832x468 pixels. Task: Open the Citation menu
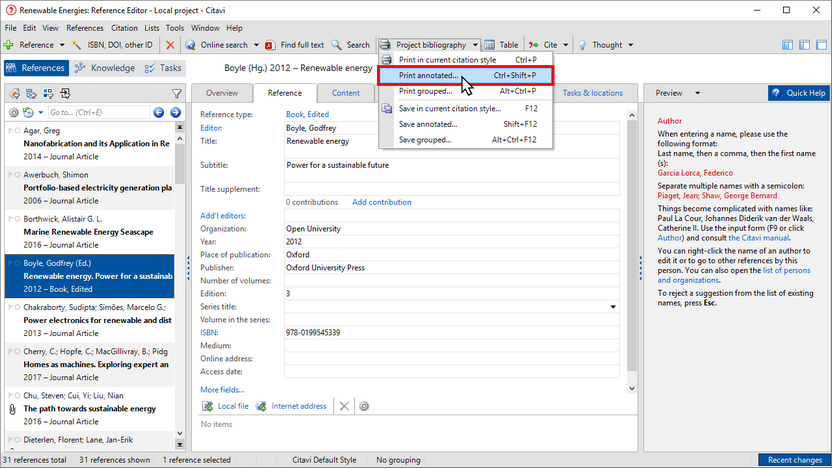click(x=124, y=28)
